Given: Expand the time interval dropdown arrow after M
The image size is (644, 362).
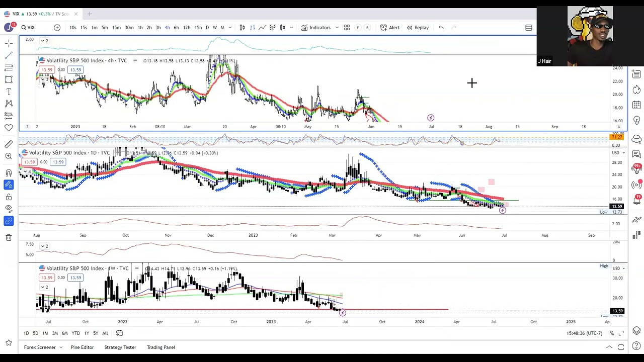Looking at the screenshot, I should 230,28.
